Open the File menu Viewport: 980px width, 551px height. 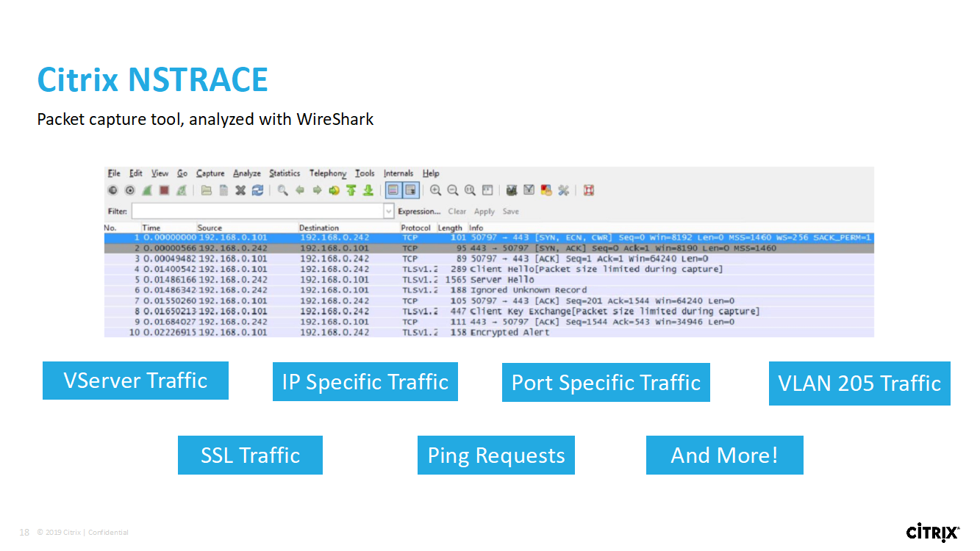click(x=114, y=173)
